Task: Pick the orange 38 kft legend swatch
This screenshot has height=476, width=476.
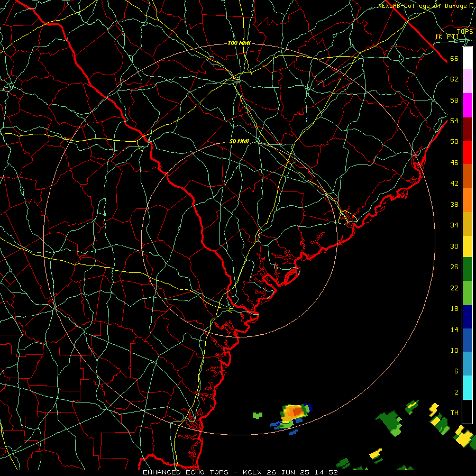Action: (467, 200)
